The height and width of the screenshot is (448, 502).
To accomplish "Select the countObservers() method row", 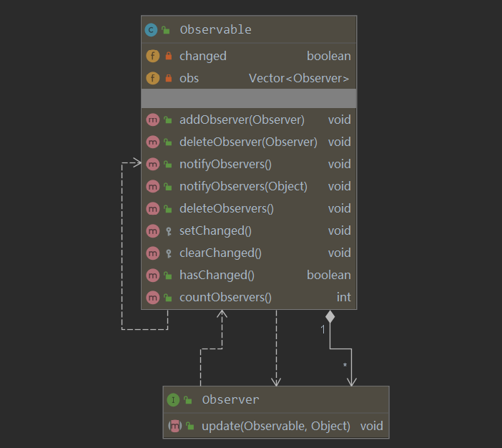I will [x=225, y=297].
